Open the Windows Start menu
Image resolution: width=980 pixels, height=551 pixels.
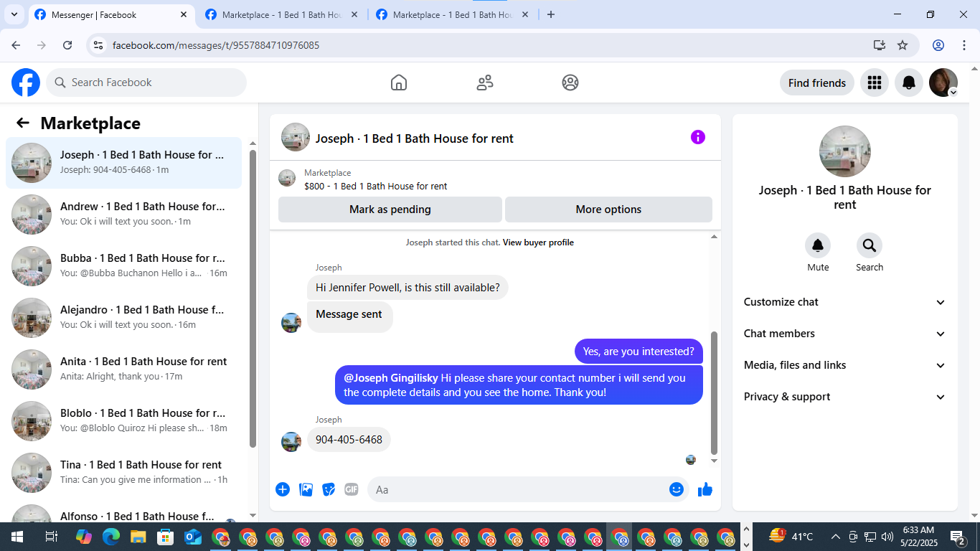click(17, 537)
